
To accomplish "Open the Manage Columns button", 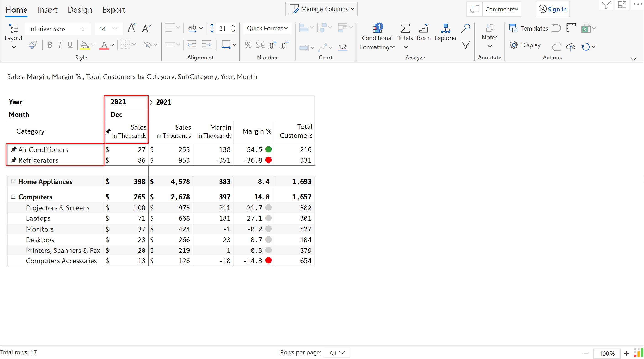I will [322, 9].
